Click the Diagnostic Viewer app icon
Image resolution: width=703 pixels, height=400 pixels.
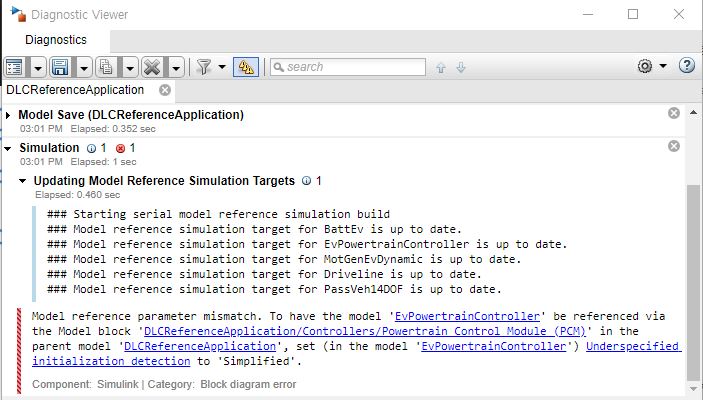(x=18, y=14)
